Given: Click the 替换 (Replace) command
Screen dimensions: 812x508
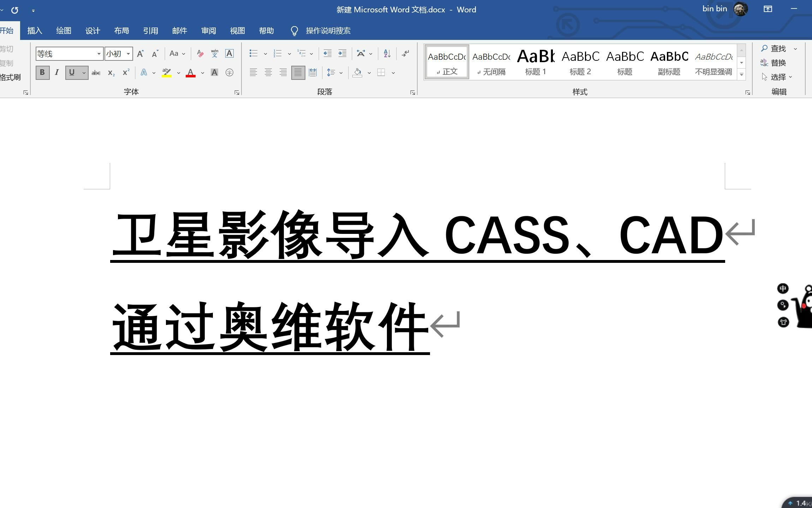Looking at the screenshot, I should 778,63.
